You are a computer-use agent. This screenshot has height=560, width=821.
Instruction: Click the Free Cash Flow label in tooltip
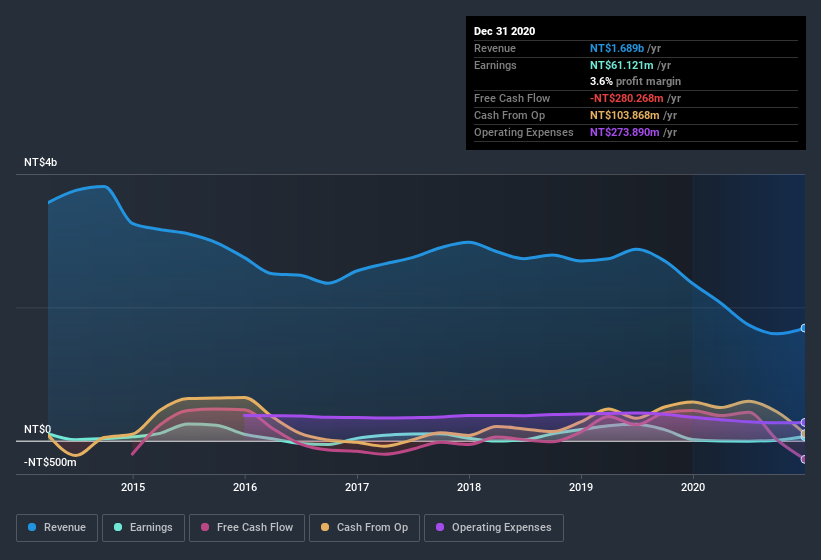click(512, 98)
